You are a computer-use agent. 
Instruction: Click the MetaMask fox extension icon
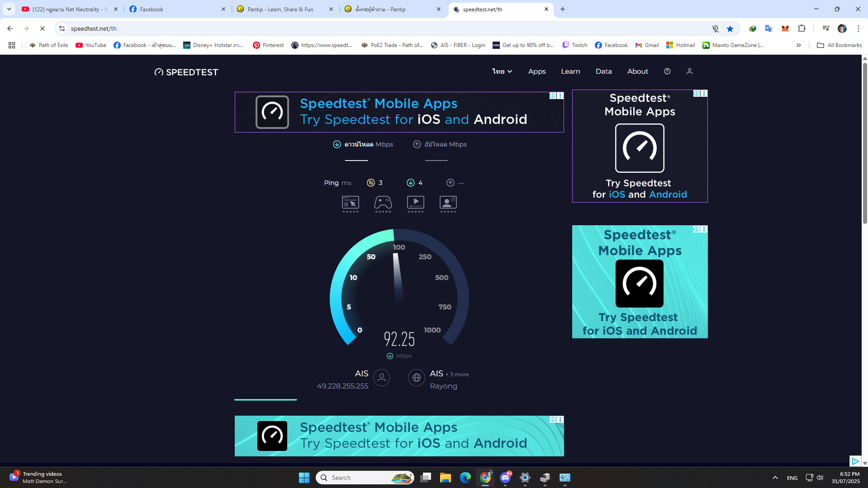[785, 28]
